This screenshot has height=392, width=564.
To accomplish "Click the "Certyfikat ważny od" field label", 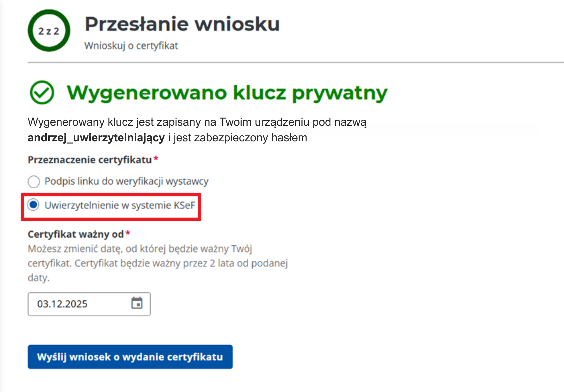I will (x=76, y=234).
